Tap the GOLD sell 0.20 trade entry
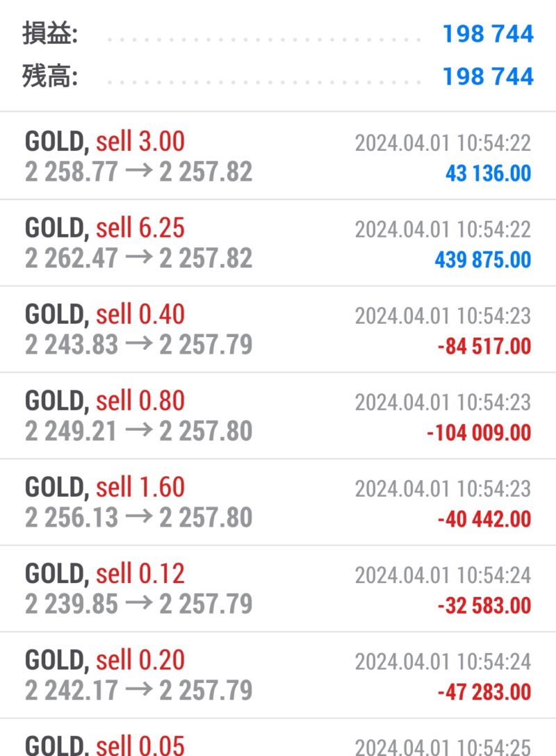556x756 pixels. pos(278,675)
